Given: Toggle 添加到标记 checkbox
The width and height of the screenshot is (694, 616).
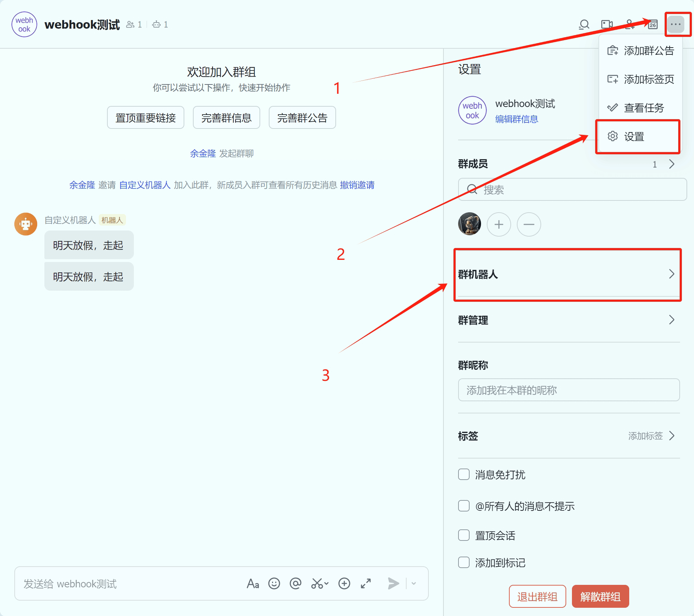Looking at the screenshot, I should (x=464, y=563).
